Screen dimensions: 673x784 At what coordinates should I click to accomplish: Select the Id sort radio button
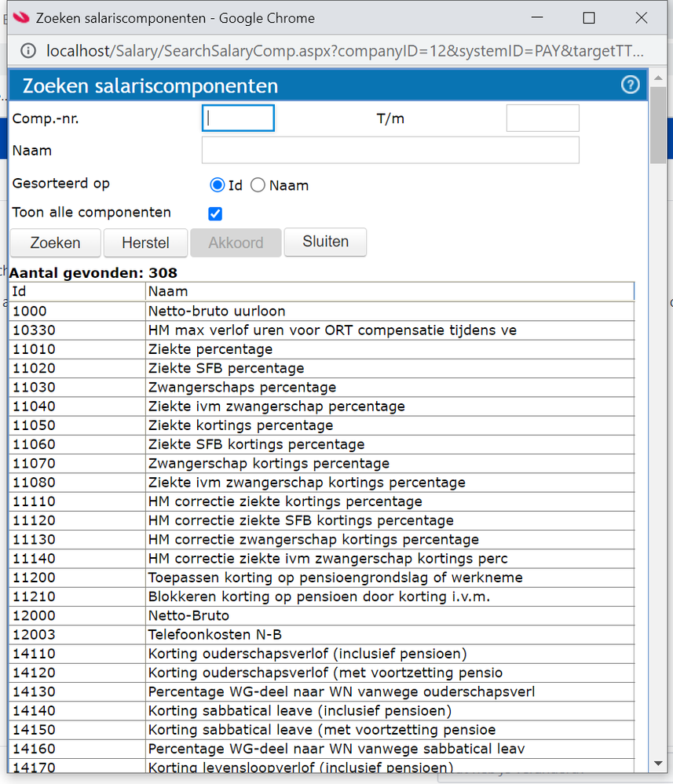(218, 186)
